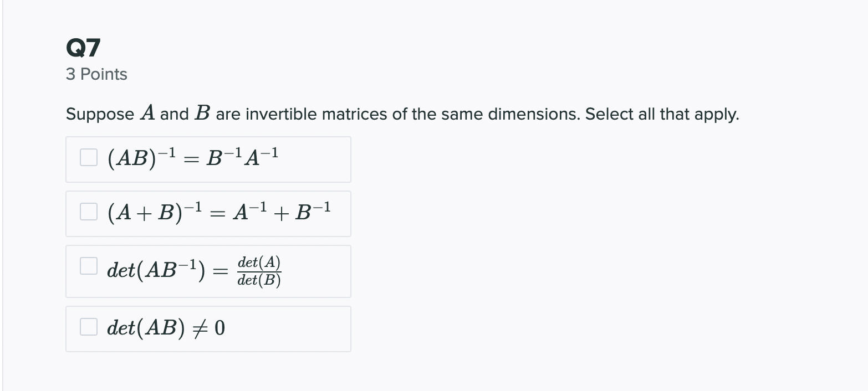Click B⁻¹A⁻¹ on the first option's right side
Viewport: 868px width, 391px height.
pos(242,158)
